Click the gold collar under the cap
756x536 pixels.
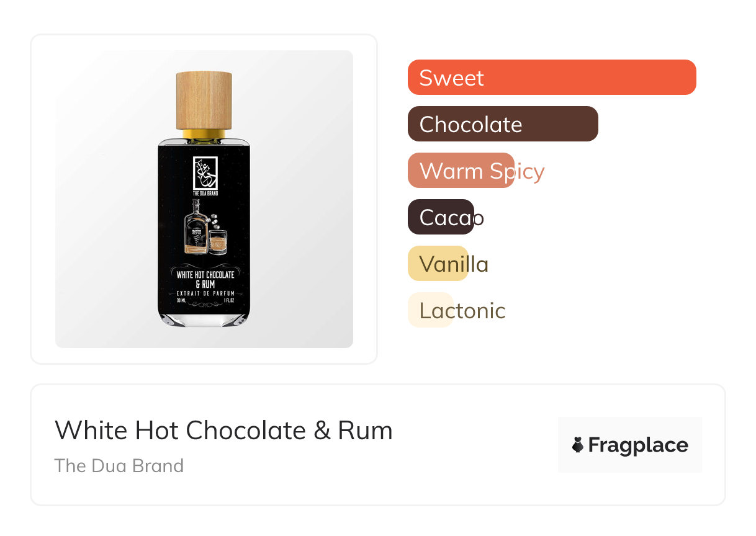(204, 133)
